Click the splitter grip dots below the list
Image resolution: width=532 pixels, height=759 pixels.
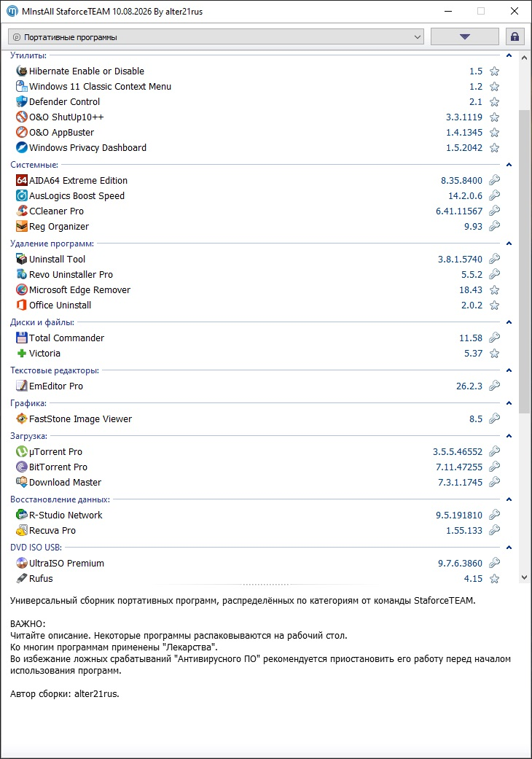[x=265, y=585]
